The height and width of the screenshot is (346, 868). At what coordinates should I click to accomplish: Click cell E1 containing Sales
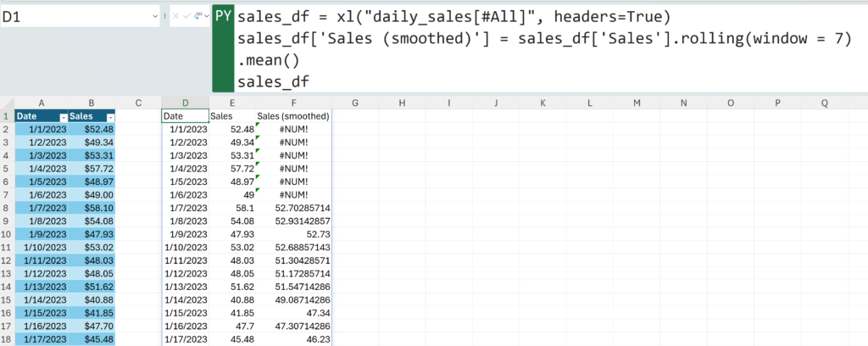tap(232, 116)
